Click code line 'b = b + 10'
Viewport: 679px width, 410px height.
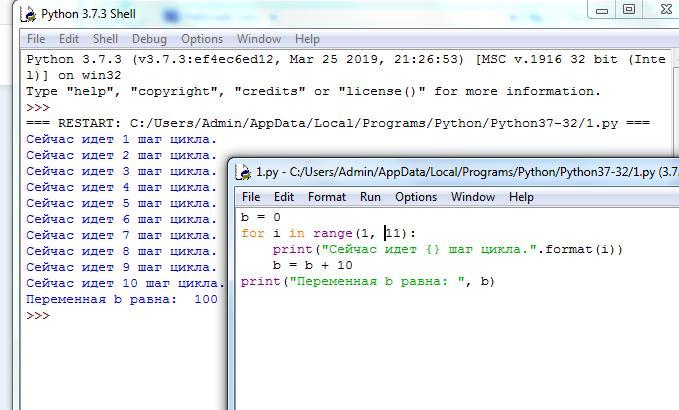pyautogui.click(x=313, y=265)
